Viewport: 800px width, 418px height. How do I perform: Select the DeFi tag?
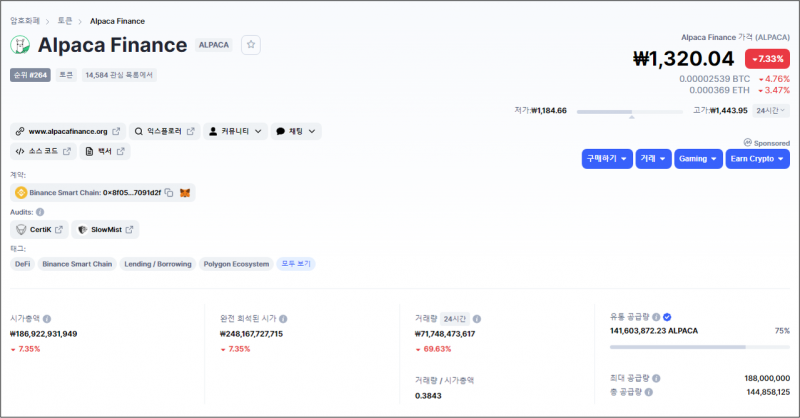pos(22,264)
